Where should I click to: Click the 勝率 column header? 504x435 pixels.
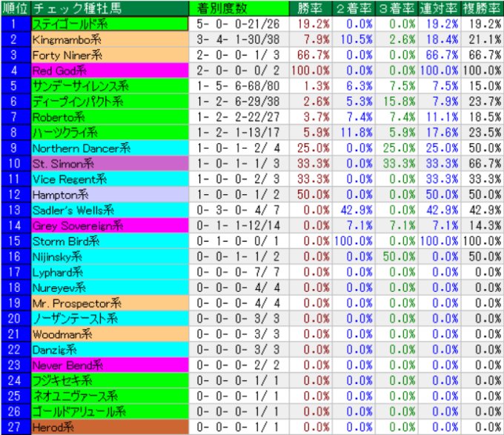(x=310, y=8)
